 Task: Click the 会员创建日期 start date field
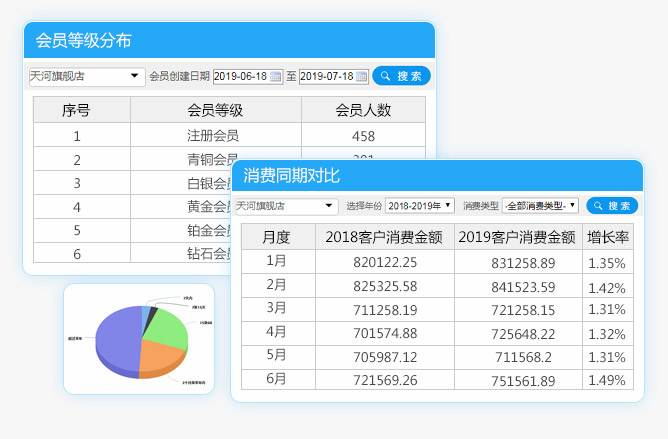(x=241, y=76)
